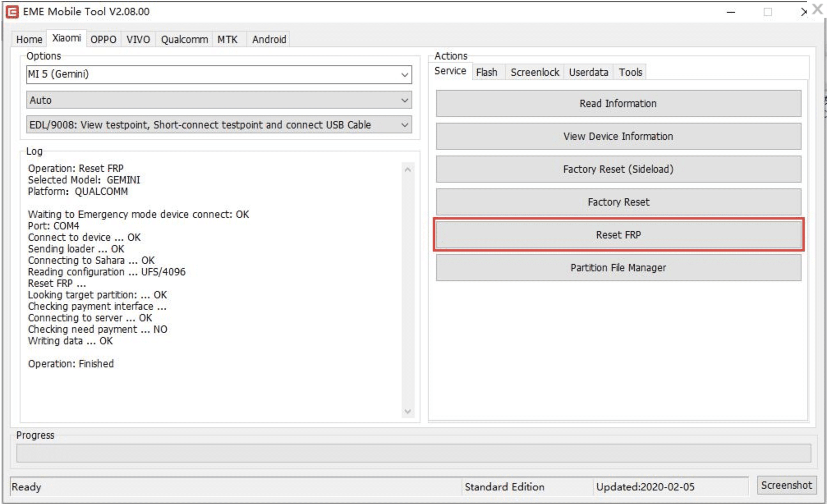Open the Auto mode dropdown
Viewport: 827px width, 504px height.
click(x=404, y=100)
